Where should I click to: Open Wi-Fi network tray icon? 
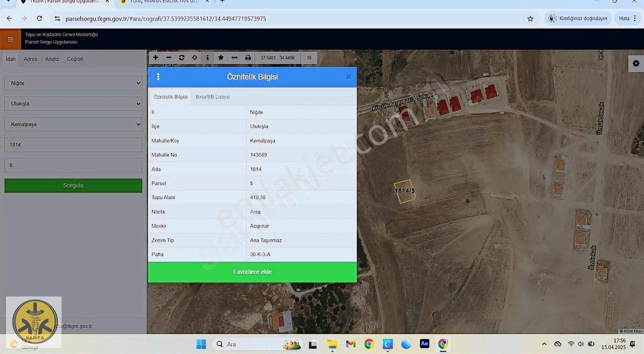coord(571,344)
